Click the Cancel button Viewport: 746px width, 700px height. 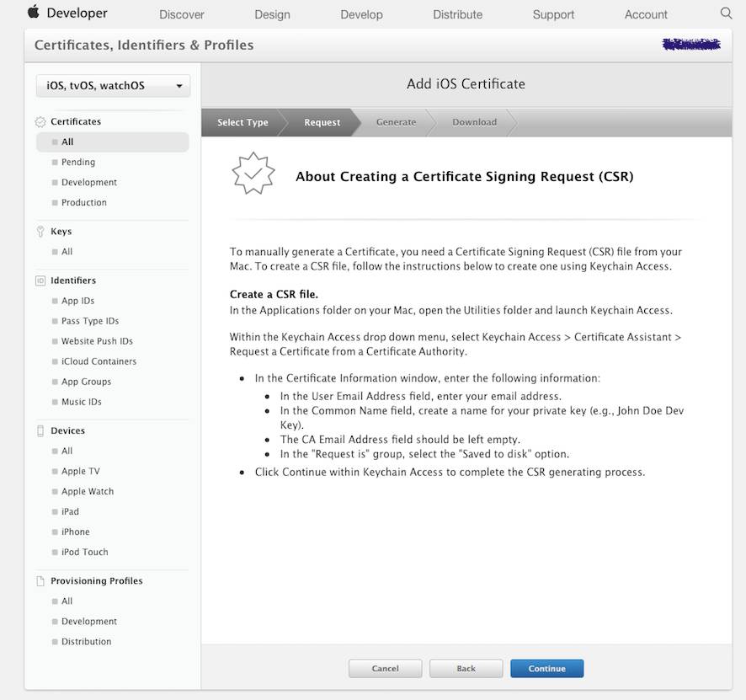point(385,669)
